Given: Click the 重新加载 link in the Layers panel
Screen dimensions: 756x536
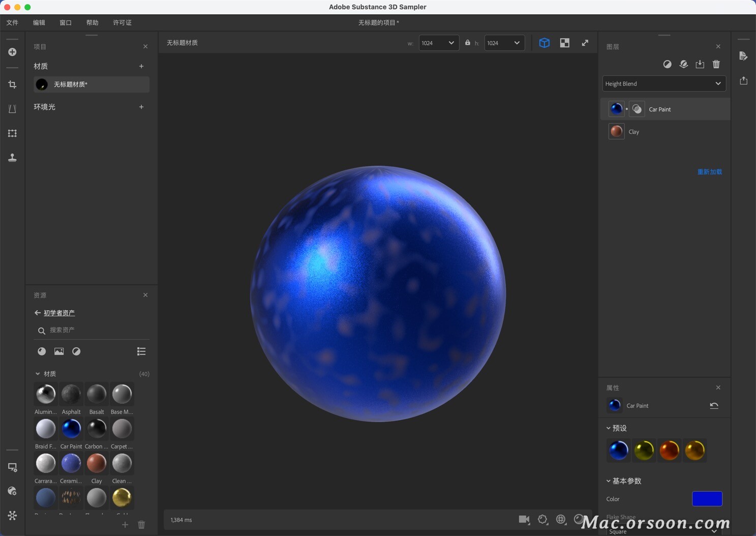Looking at the screenshot, I should point(710,171).
